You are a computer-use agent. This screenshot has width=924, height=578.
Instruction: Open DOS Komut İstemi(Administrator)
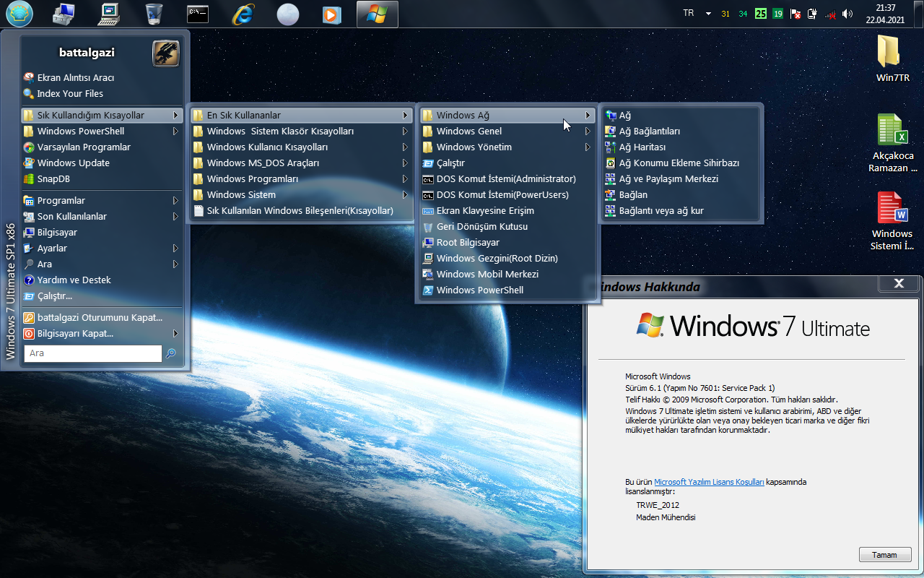click(507, 178)
